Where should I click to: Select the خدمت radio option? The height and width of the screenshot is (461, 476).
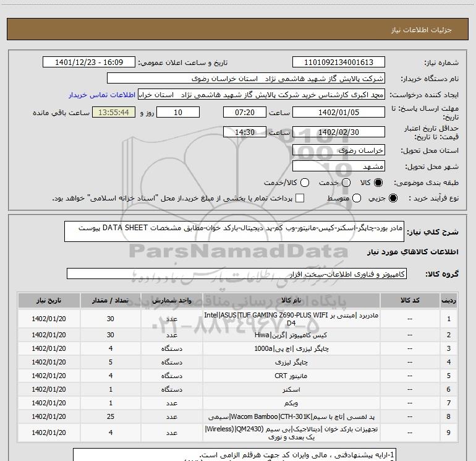tap(346, 183)
